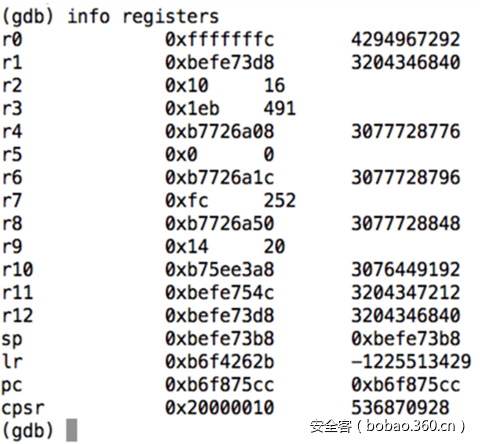The height and width of the screenshot is (444, 480).
Task: Click the gdb prompt cursor block
Action: (x=72, y=430)
